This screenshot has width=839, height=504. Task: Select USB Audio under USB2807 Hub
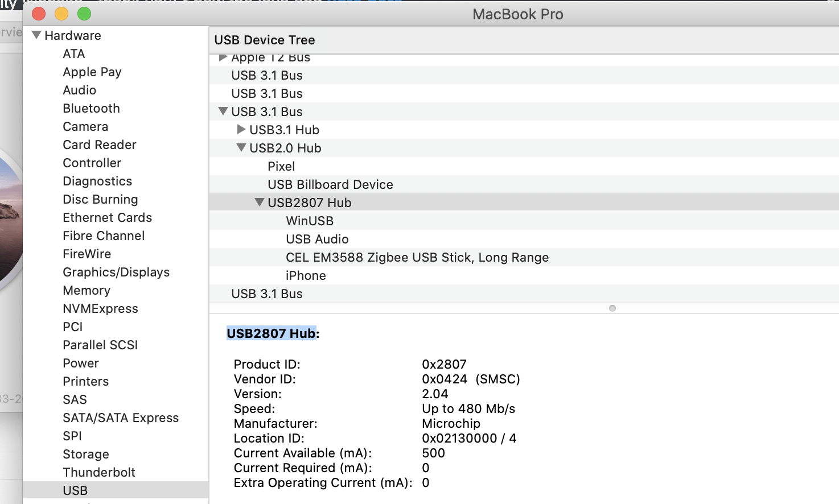317,239
